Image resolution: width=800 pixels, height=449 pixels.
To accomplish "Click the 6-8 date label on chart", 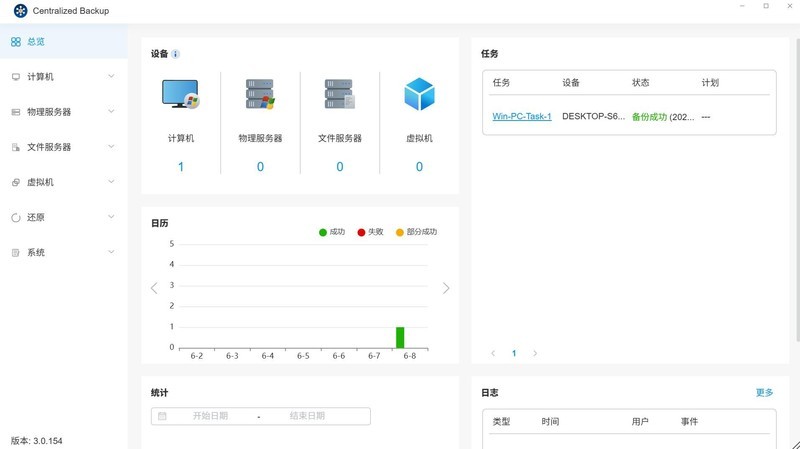I will 410,356.
